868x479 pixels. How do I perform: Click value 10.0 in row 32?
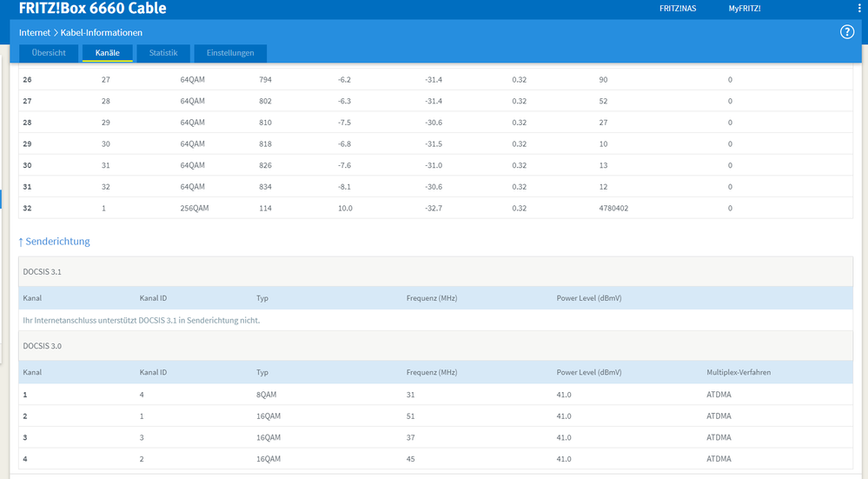[x=345, y=209]
